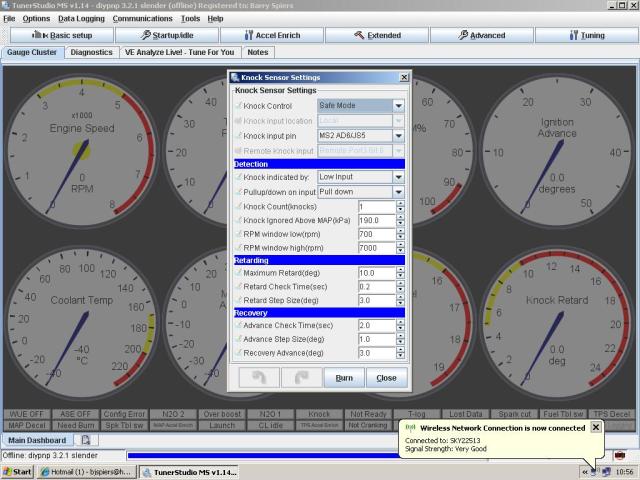Click the Burn button
The height and width of the screenshot is (480, 640).
[343, 378]
